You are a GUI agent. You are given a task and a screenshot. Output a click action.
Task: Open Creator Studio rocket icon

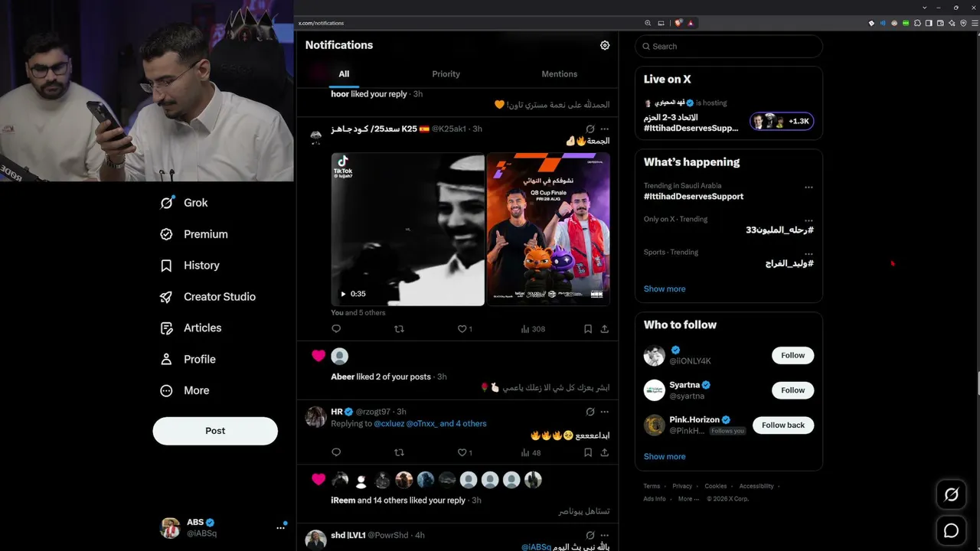[166, 297]
